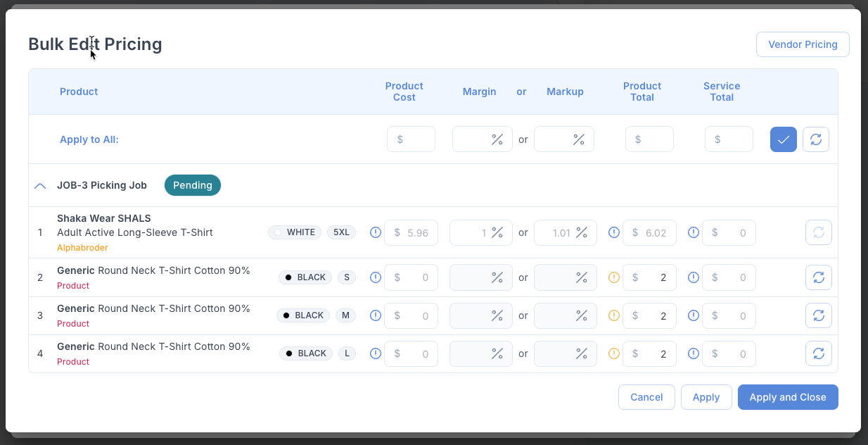Click the Apply button
This screenshot has width=868, height=445.
706,397
